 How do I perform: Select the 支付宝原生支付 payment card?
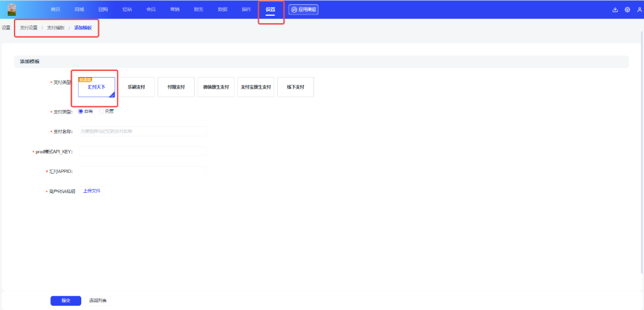pos(255,87)
